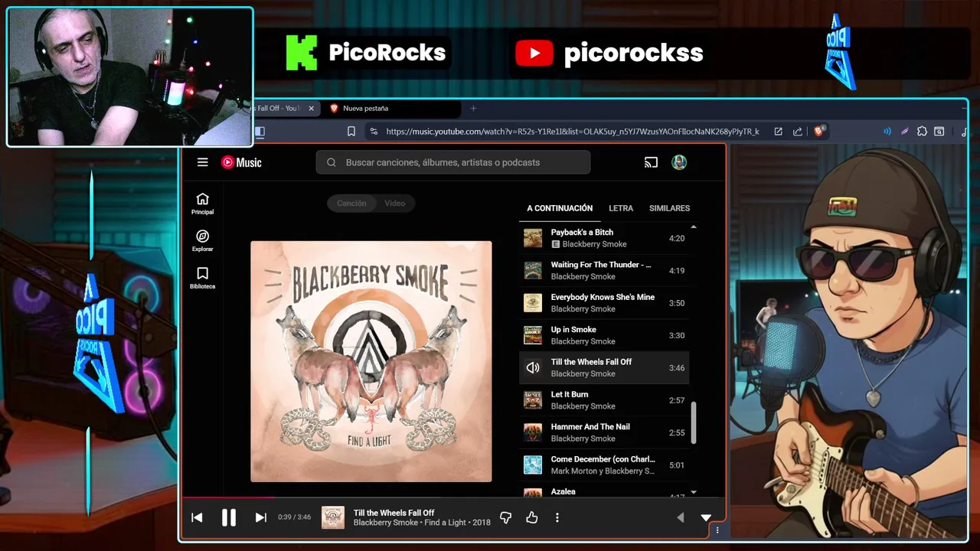Switch to Canción mode
Screen dimensions: 980x551
click(351, 203)
